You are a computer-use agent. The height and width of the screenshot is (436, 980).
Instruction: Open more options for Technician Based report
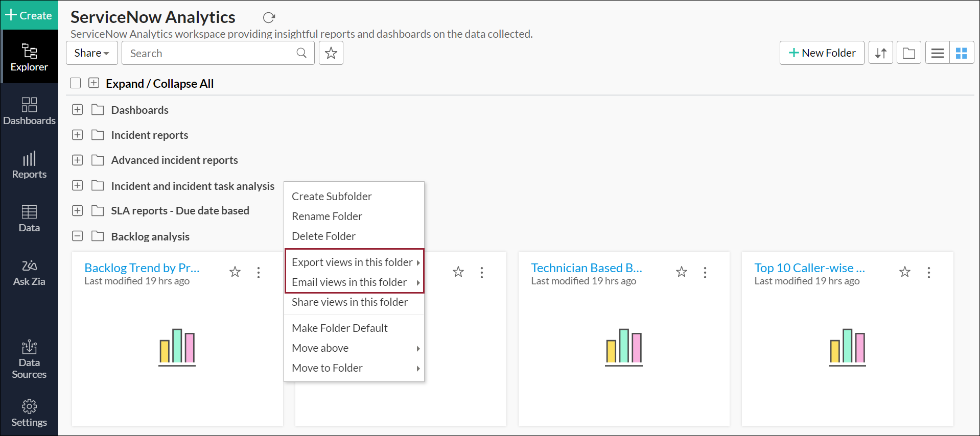pyautogui.click(x=705, y=273)
